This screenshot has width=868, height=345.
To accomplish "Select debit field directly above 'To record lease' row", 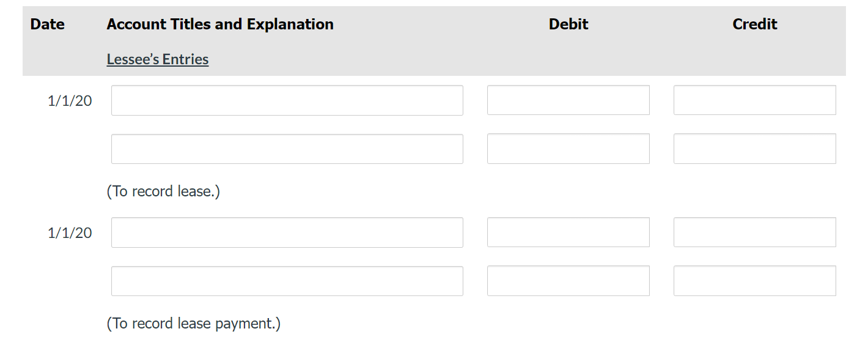I will click(568, 149).
